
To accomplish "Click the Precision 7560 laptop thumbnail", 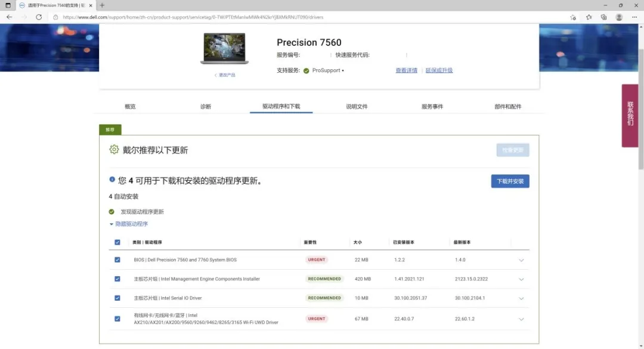I will click(x=224, y=48).
